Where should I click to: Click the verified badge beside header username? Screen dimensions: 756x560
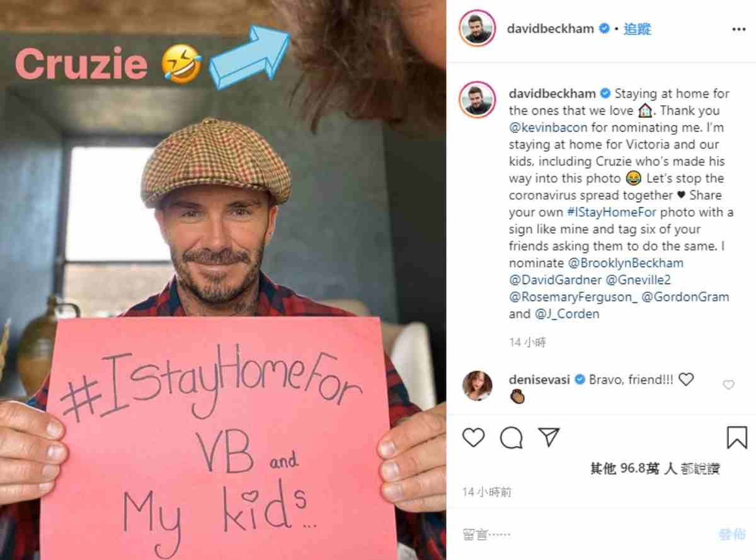click(x=604, y=29)
